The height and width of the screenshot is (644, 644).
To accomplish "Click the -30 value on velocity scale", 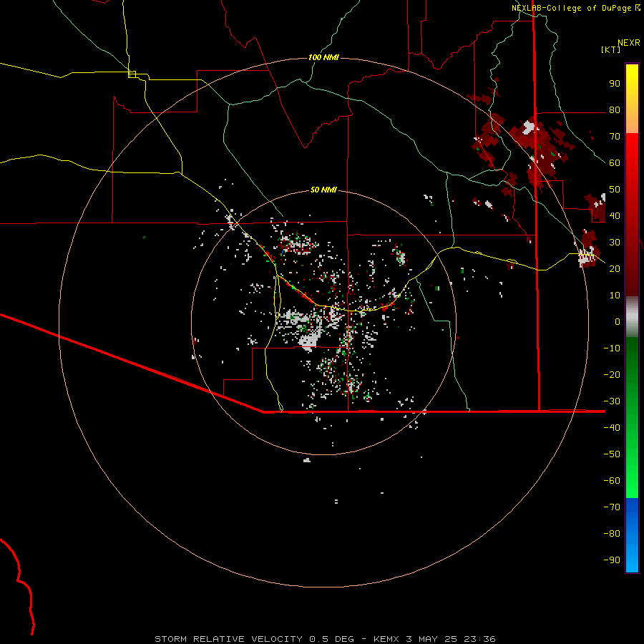I will [x=612, y=401].
